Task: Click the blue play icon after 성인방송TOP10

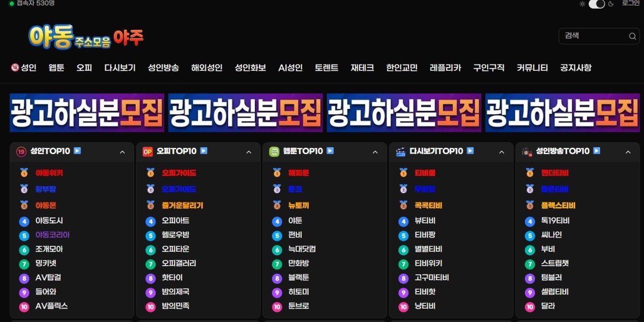Action: coord(597,151)
